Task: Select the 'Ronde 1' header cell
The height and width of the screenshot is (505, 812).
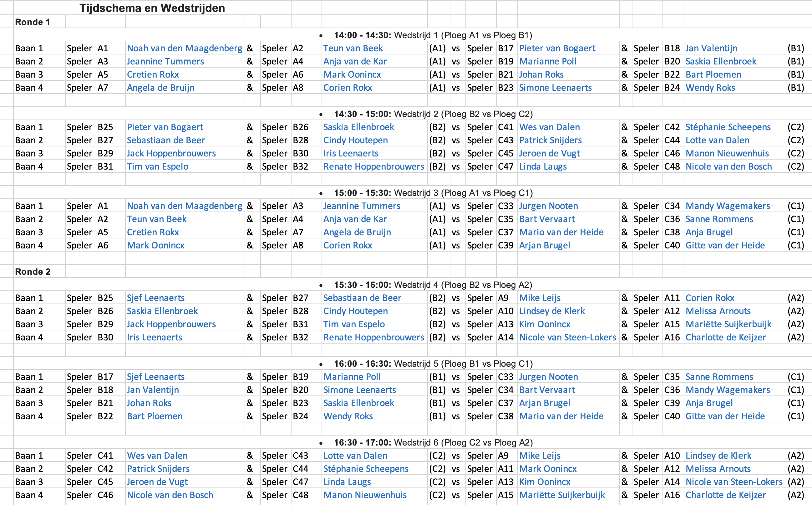Action: point(33,22)
